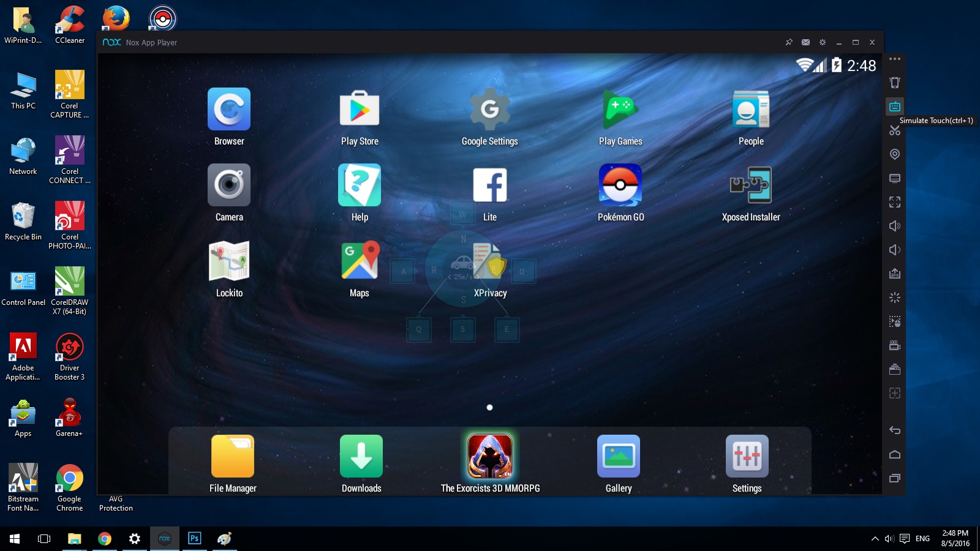Open the virtual location icon in Nox sidebar
Screen dimensions: 980x551
click(x=895, y=154)
